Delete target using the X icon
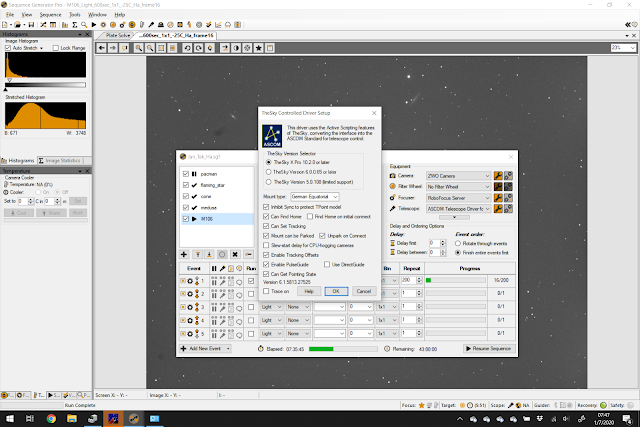Viewport: 640px width, 427px height. point(235,254)
